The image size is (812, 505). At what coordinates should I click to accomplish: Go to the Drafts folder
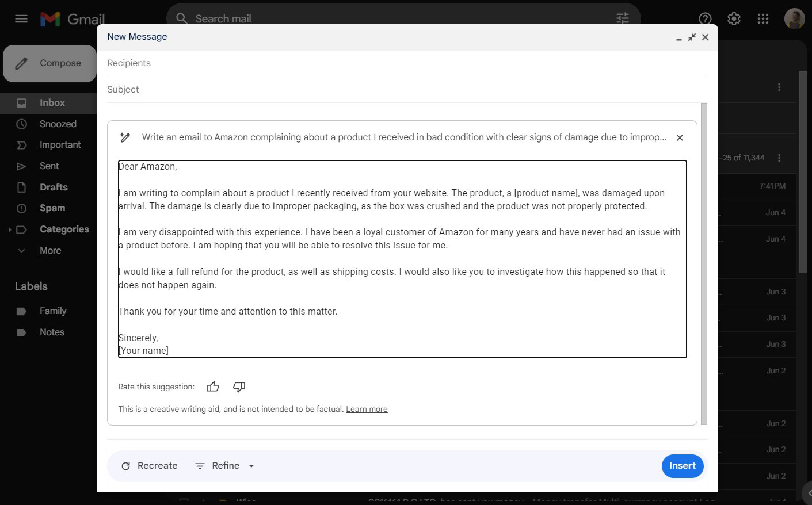[x=54, y=188]
